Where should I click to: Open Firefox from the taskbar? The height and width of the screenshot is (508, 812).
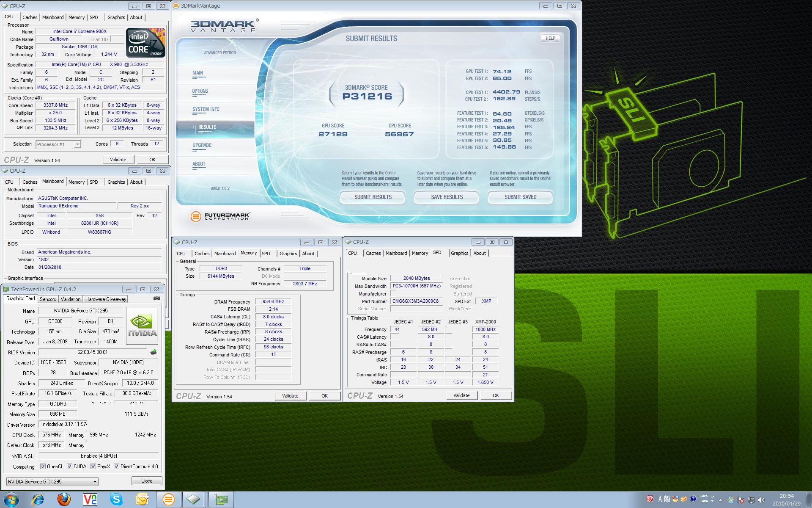pos(64,500)
